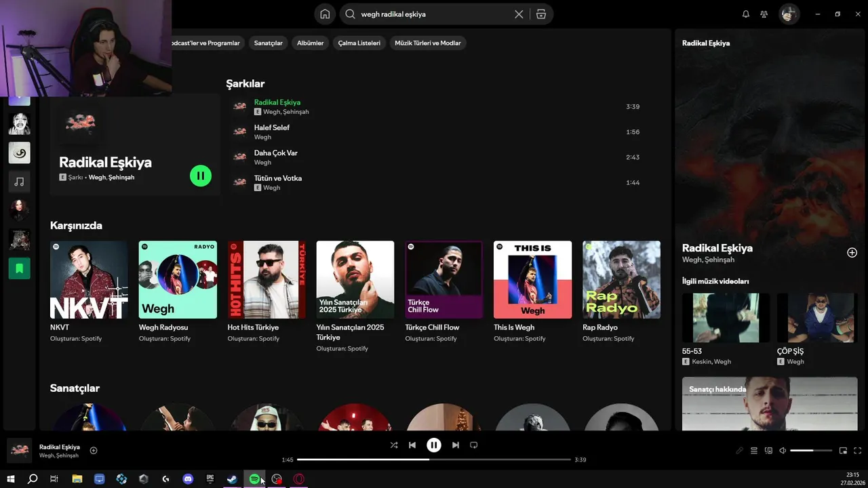
Task: Seek within the song progress bar
Action: tap(434, 460)
